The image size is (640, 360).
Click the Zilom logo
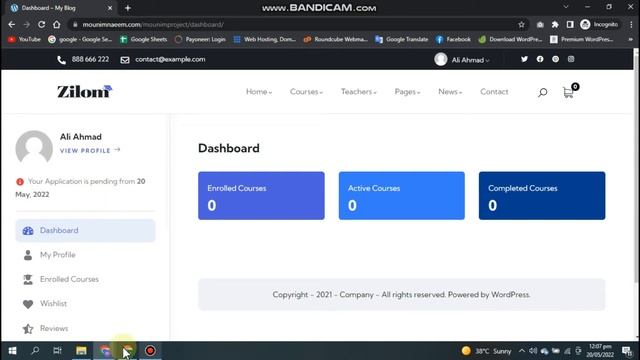coord(84,91)
